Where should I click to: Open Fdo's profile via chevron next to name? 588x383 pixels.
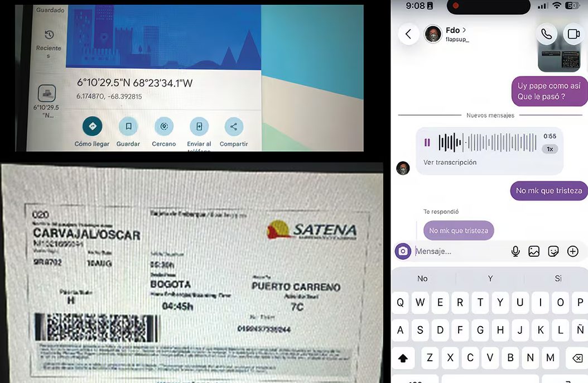pos(464,30)
